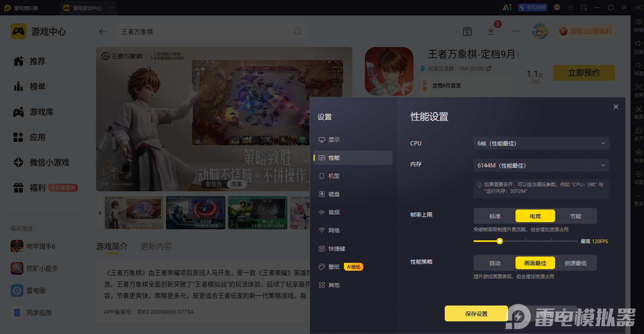Go to 推荐 in the game center sidebar
644x334 pixels.
(30, 61)
